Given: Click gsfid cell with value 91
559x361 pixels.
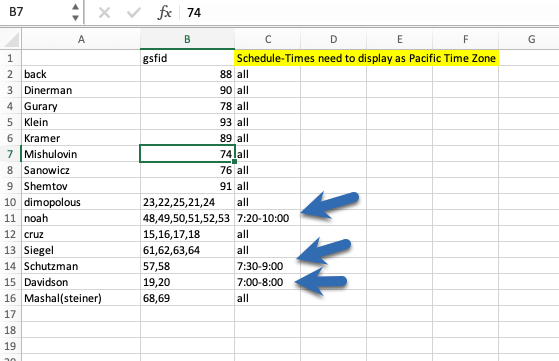Looking at the screenshot, I should tap(188, 186).
